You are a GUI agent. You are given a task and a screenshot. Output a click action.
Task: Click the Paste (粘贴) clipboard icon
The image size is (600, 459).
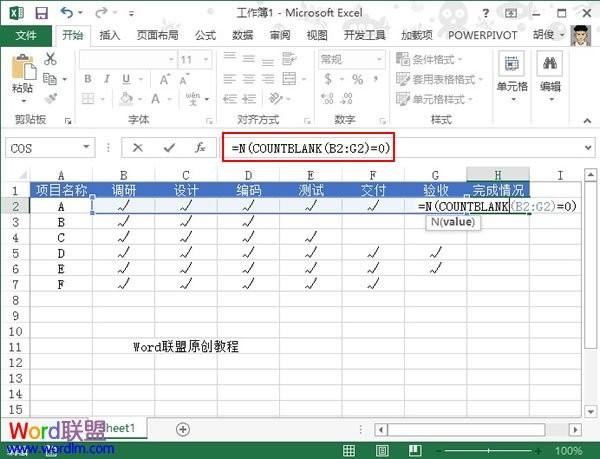[22, 73]
